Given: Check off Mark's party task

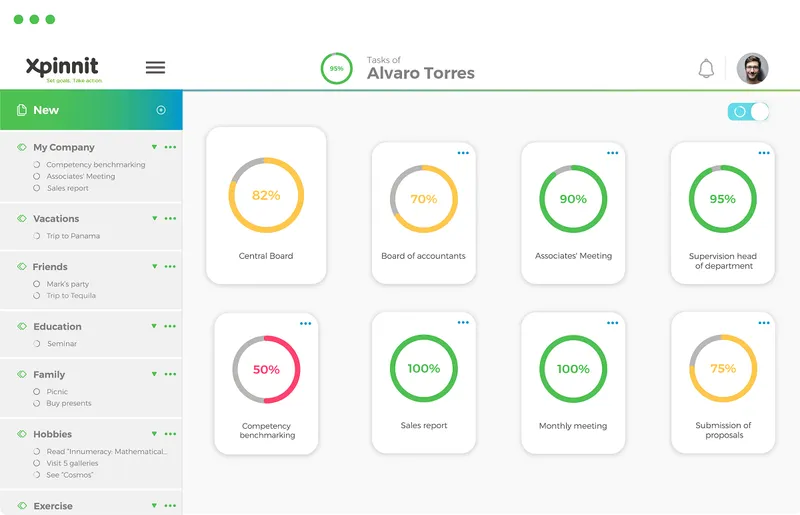Looking at the screenshot, I should (36, 284).
